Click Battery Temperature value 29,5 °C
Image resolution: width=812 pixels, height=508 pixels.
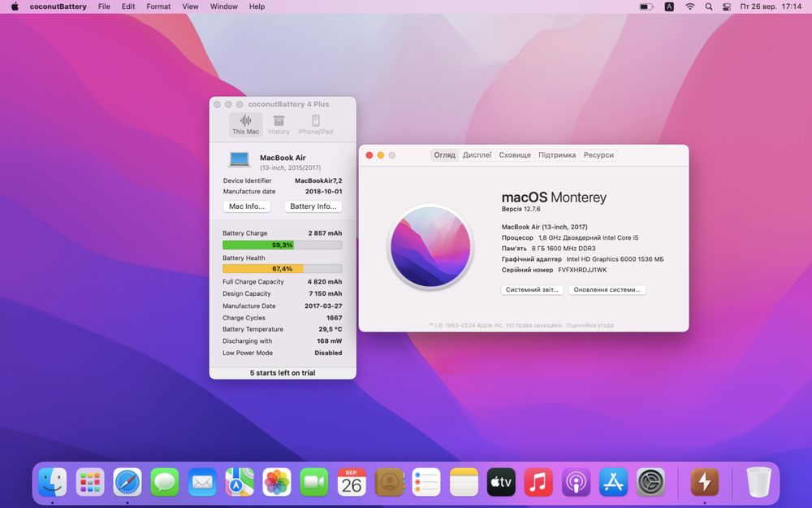tap(330, 329)
